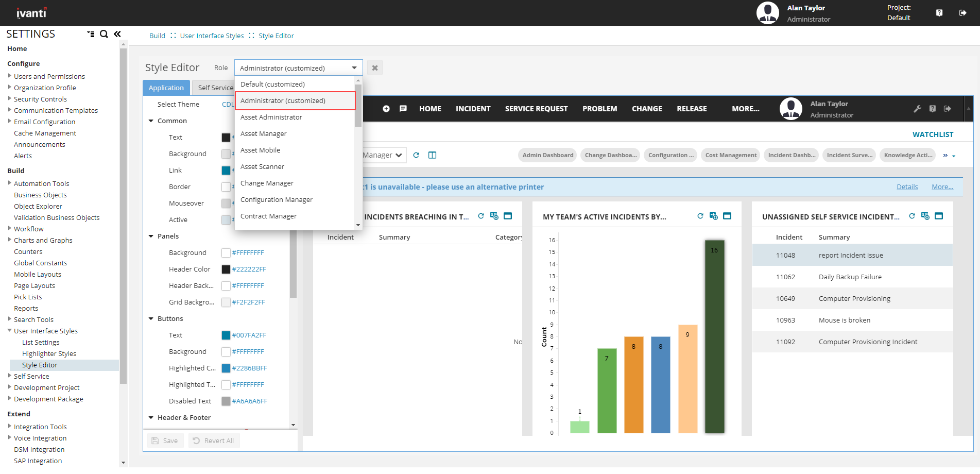The height and width of the screenshot is (474, 980).
Task: Click the search icon in Settings header
Action: [x=104, y=34]
